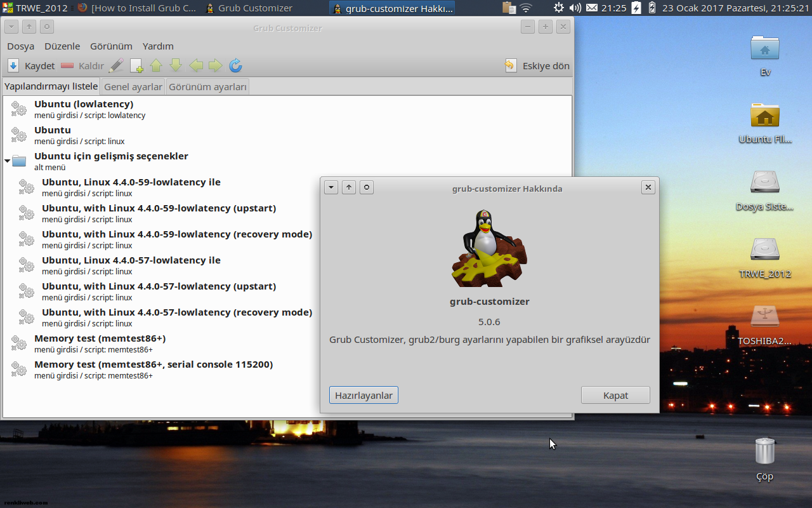
Task: Open the About dialog window menu arrow
Action: tap(331, 187)
